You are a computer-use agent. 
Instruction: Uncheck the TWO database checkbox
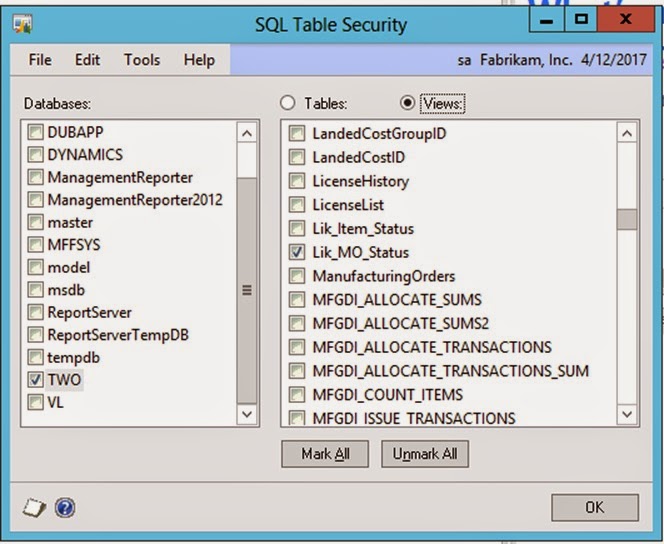[x=35, y=380]
